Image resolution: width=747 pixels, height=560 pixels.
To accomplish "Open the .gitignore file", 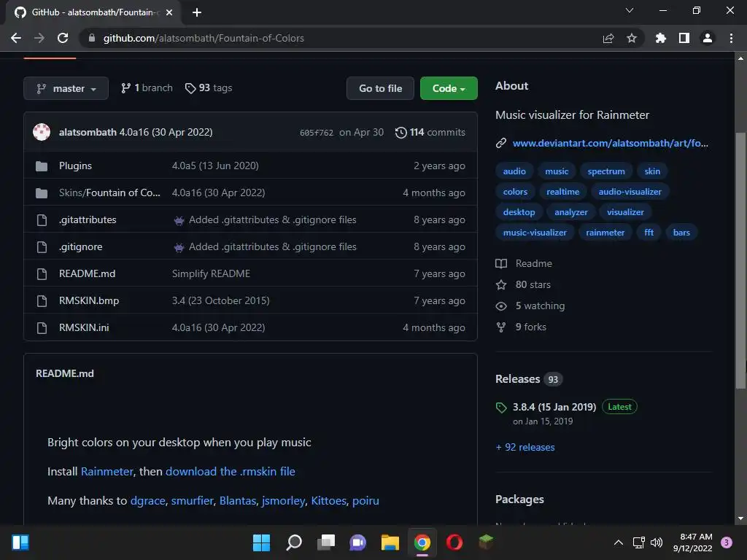I will pyautogui.click(x=80, y=246).
